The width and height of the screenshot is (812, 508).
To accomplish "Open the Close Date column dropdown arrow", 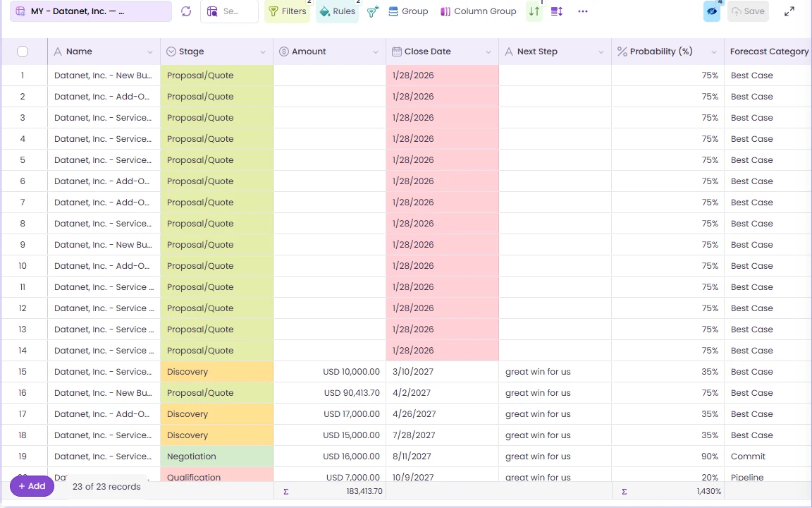I will [488, 52].
